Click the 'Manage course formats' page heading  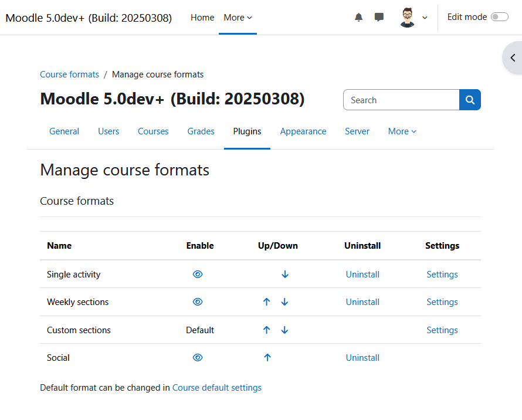(124, 170)
